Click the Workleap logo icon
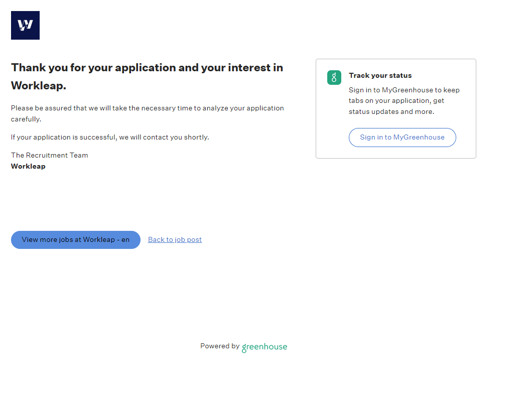The height and width of the screenshot is (403, 532). (25, 25)
